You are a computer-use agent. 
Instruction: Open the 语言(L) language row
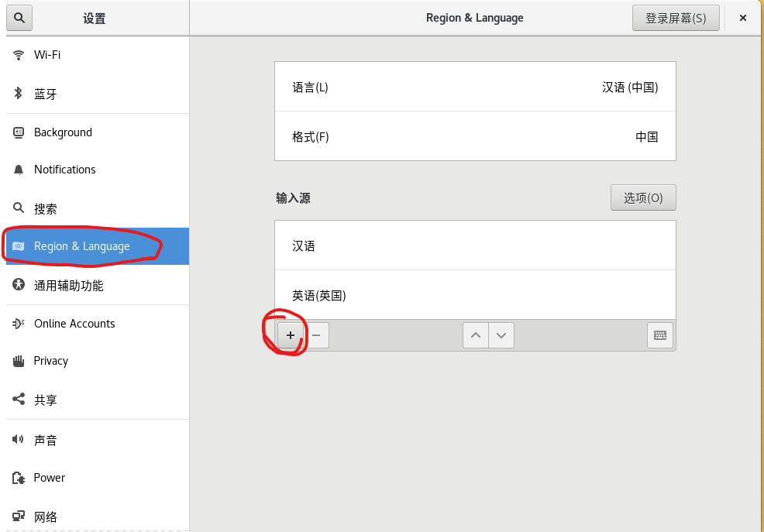tap(475, 87)
